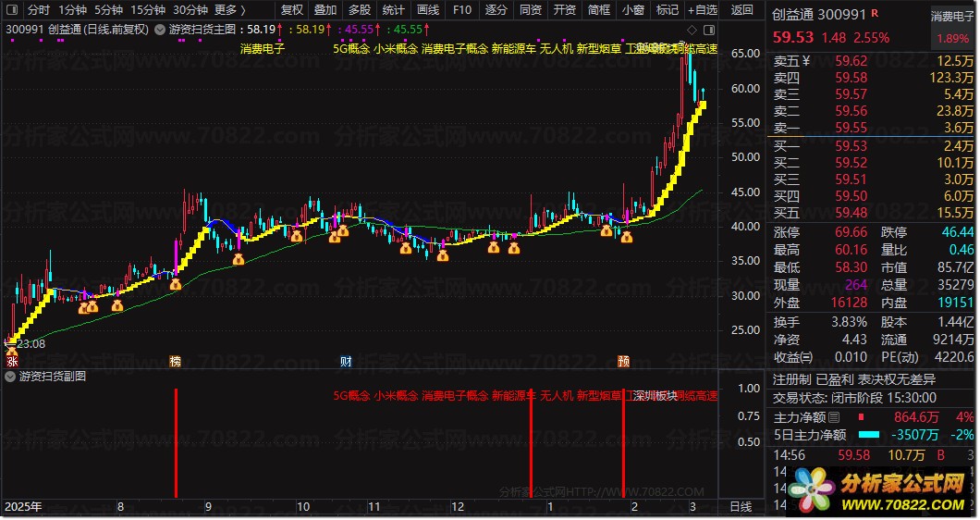Click the 开资 toolbar button
The height and width of the screenshot is (520, 980).
[x=564, y=10]
